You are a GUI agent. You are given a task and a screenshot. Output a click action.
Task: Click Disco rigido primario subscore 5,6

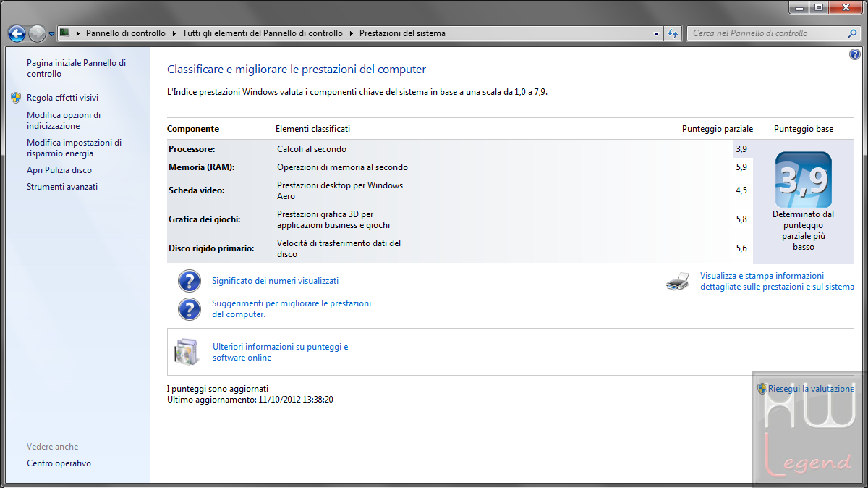(x=741, y=248)
